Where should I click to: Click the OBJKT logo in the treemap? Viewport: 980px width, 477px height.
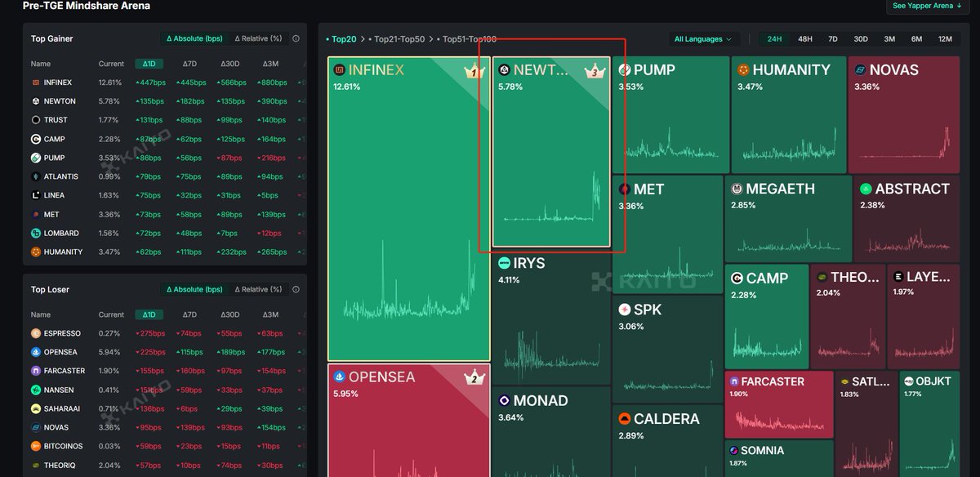point(908,381)
